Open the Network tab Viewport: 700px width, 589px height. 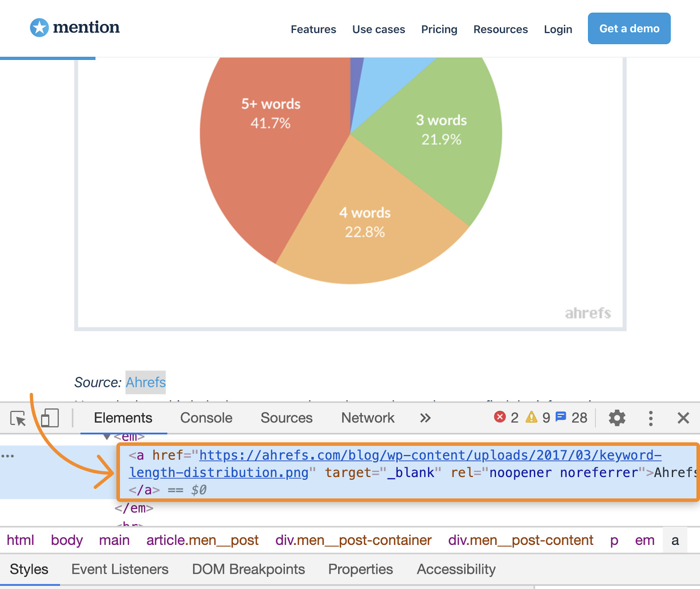click(x=367, y=418)
